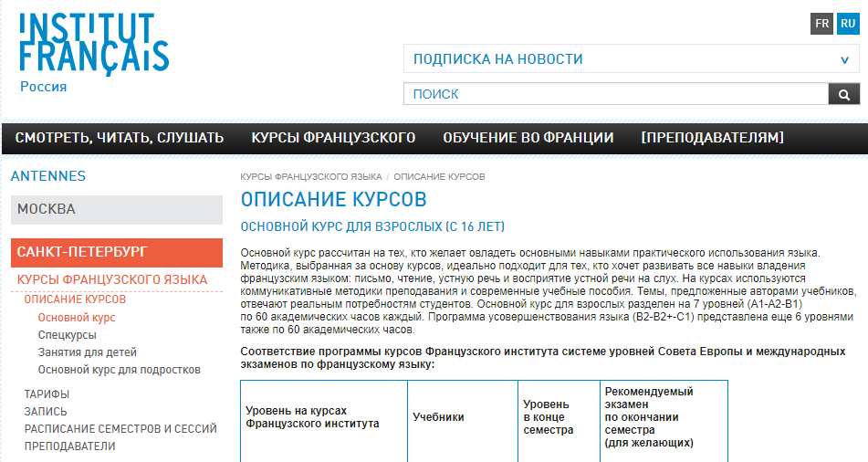Click heading ОСНОВНОЙ КУРС ДЛЯ ВЗРОСЛЫХ

click(372, 226)
